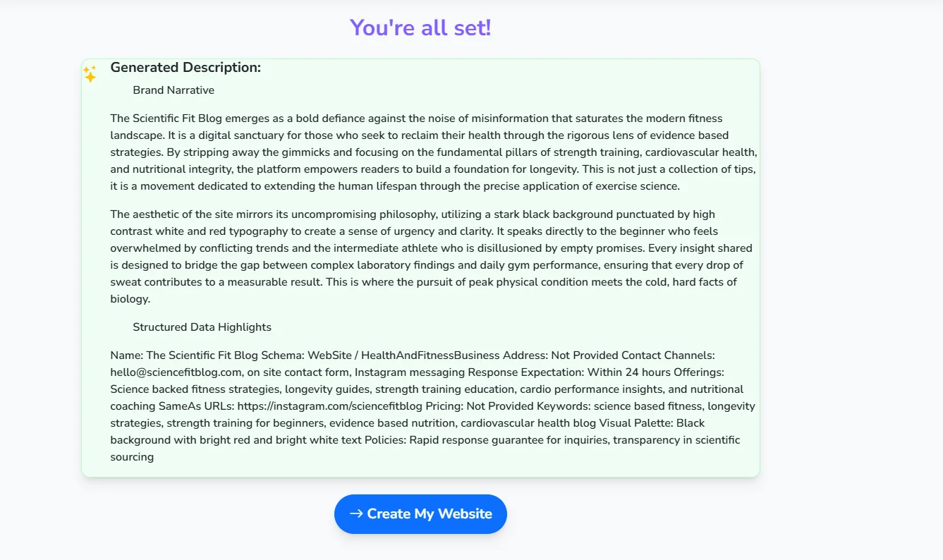
Task: Click the Create My Website button
Action: point(420,514)
